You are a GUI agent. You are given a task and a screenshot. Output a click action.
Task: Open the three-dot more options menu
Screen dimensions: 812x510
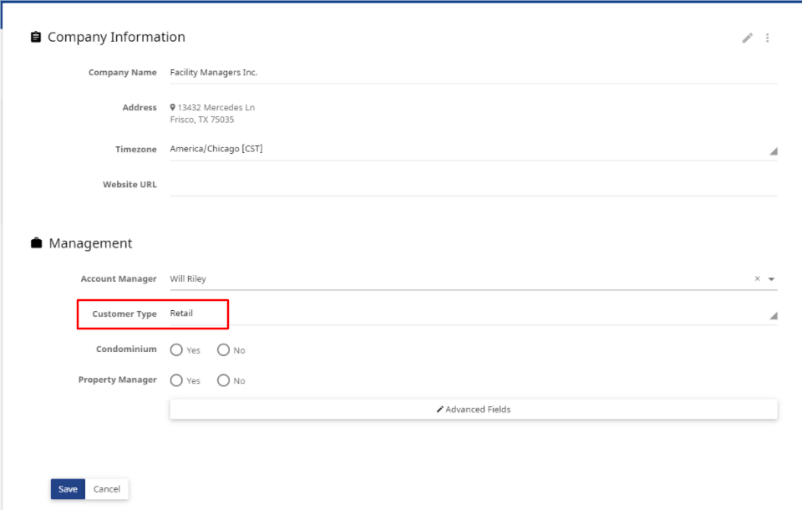click(x=768, y=38)
